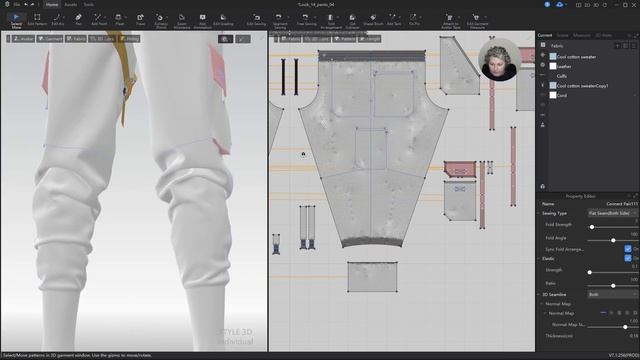
Task: Open the Sewing Type dropdown
Action: (x=612, y=213)
